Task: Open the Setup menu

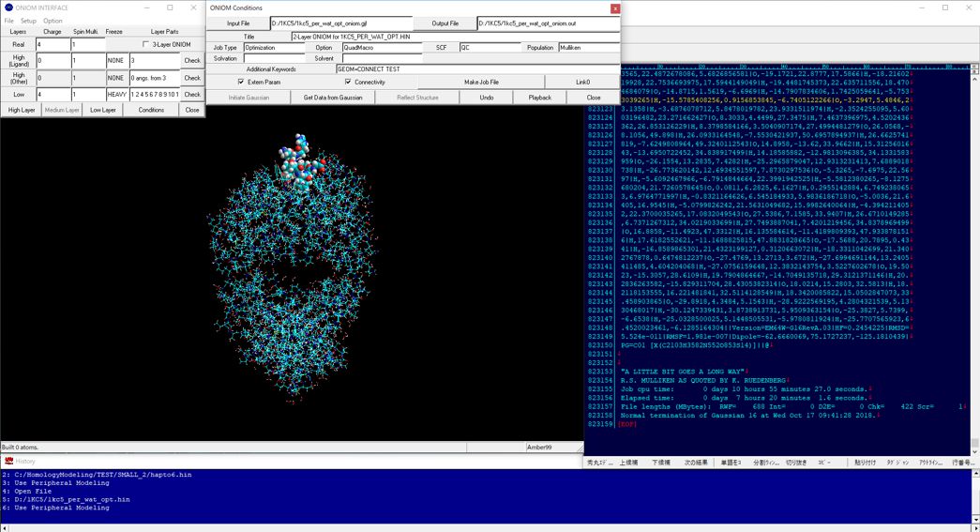Action: pyautogui.click(x=29, y=21)
